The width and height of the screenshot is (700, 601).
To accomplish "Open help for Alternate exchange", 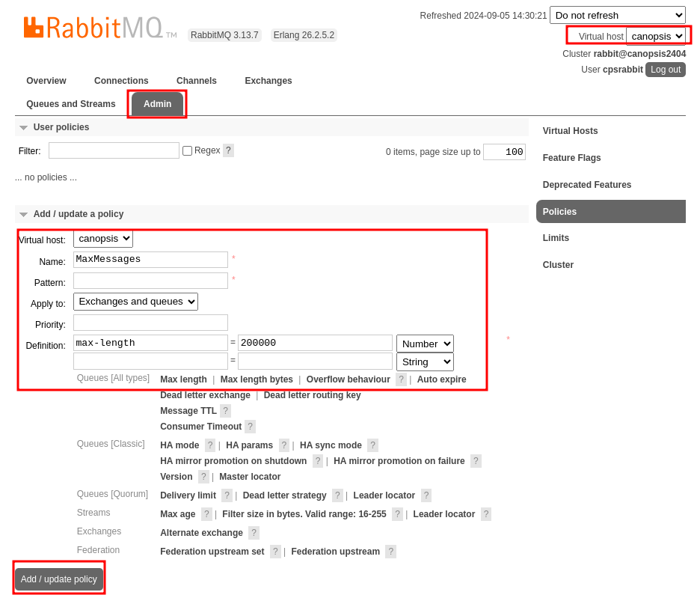I will 254,533.
